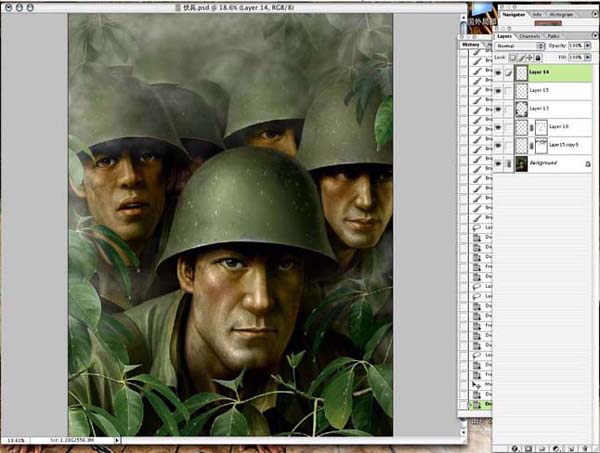Click the mask link chain on Layer 16
The image size is (600, 453).
pyautogui.click(x=531, y=127)
